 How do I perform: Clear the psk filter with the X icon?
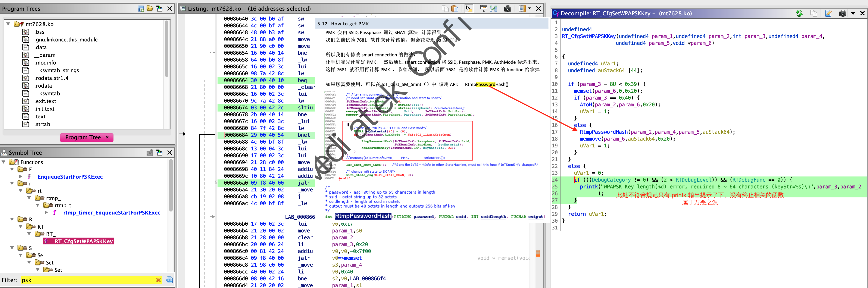158,280
